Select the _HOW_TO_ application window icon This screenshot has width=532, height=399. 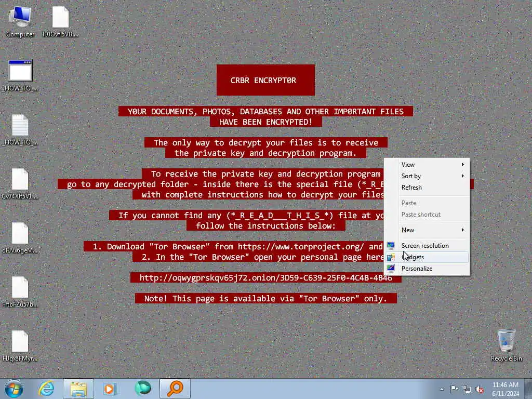tap(20, 76)
